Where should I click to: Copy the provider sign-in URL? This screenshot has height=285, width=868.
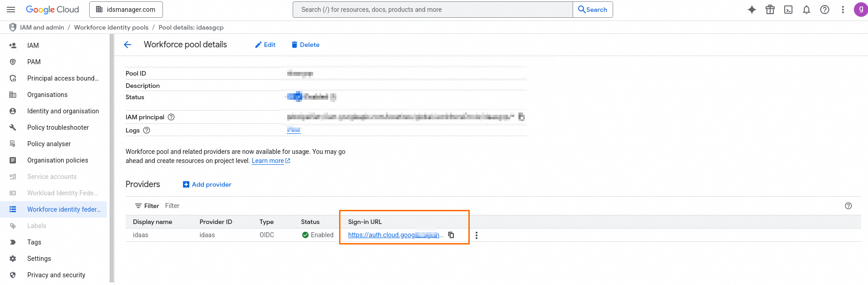[451, 235]
